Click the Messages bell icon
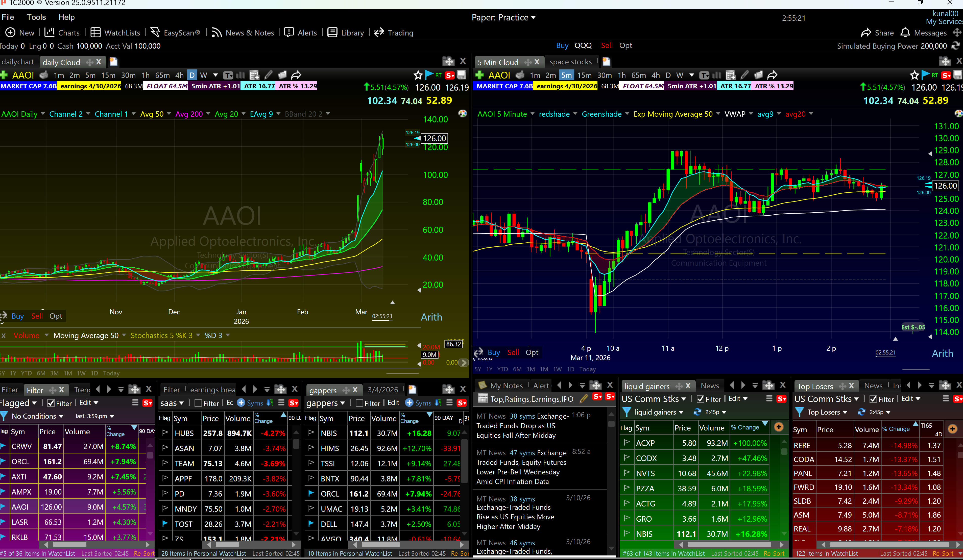This screenshot has height=560, width=963. click(905, 33)
